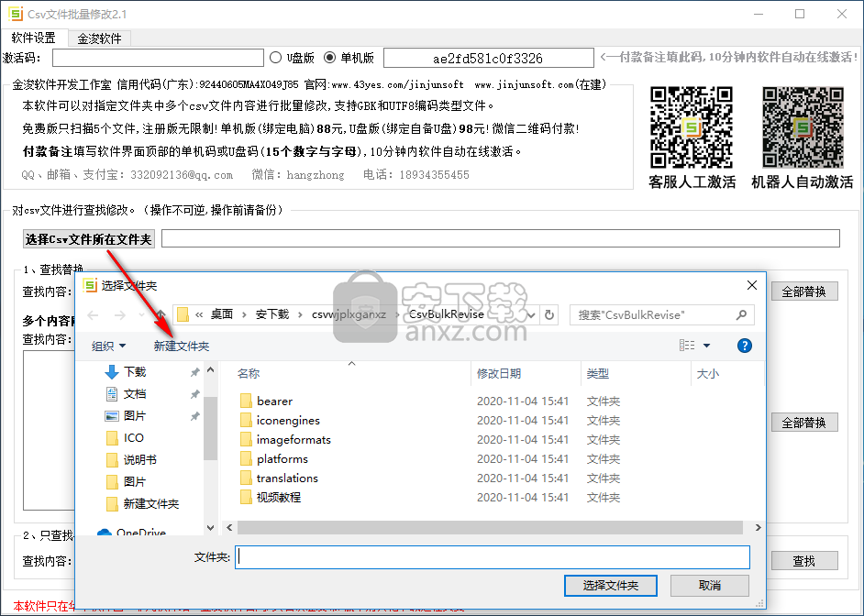Open the recent locations dropdown arrow
864x616 pixels.
click(x=141, y=315)
